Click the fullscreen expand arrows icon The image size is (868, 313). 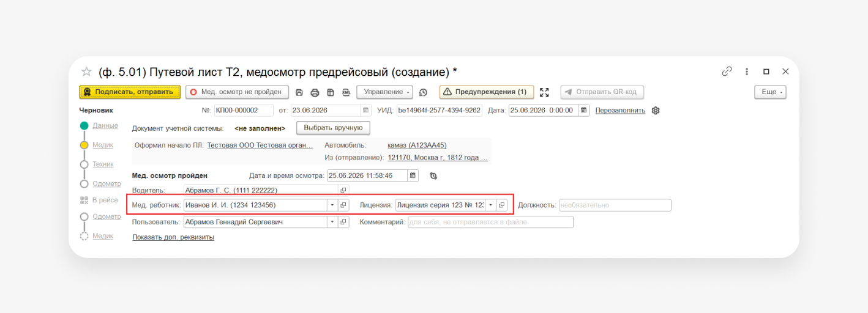(x=544, y=92)
